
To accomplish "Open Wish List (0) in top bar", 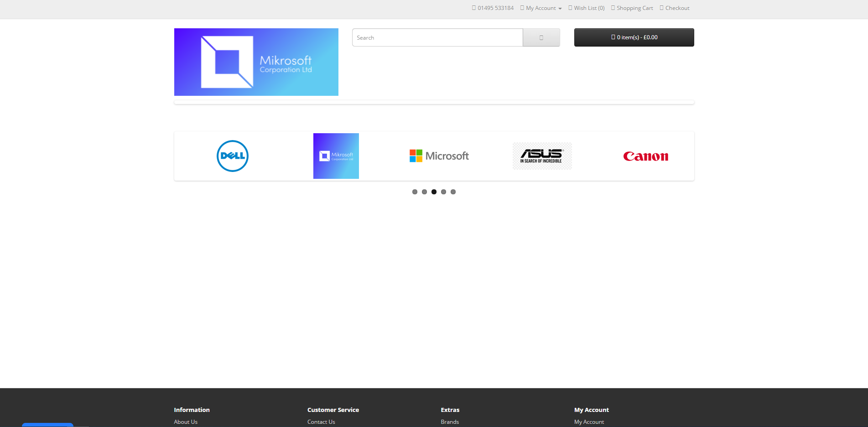I will [x=588, y=8].
